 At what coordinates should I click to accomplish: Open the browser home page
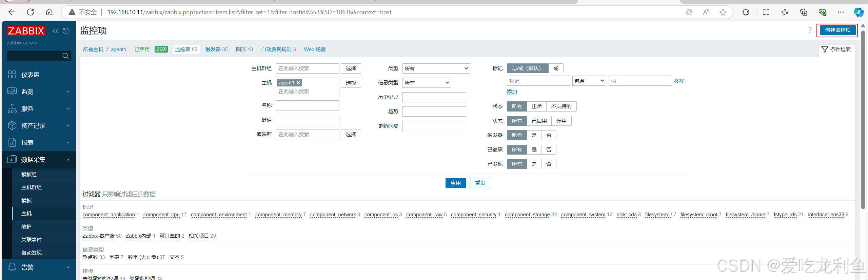(x=49, y=12)
